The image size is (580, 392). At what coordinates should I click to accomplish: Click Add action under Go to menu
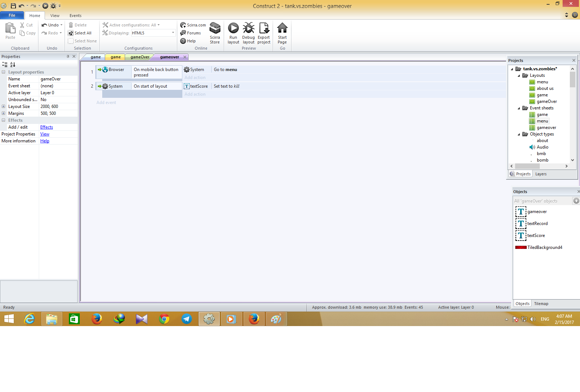[x=195, y=78]
